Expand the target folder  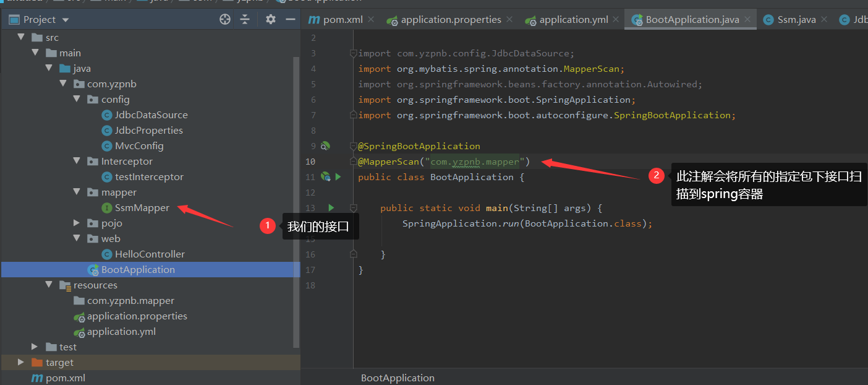click(22, 362)
